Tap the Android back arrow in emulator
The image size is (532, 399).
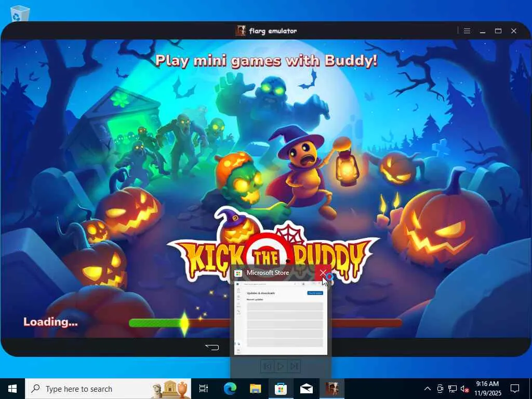pyautogui.click(x=212, y=347)
